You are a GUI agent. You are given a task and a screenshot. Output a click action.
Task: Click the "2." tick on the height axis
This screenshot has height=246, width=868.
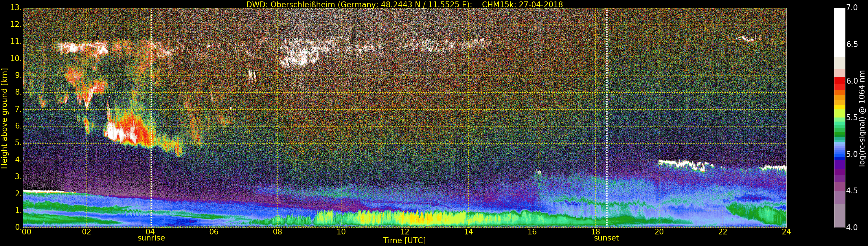(x=18, y=194)
